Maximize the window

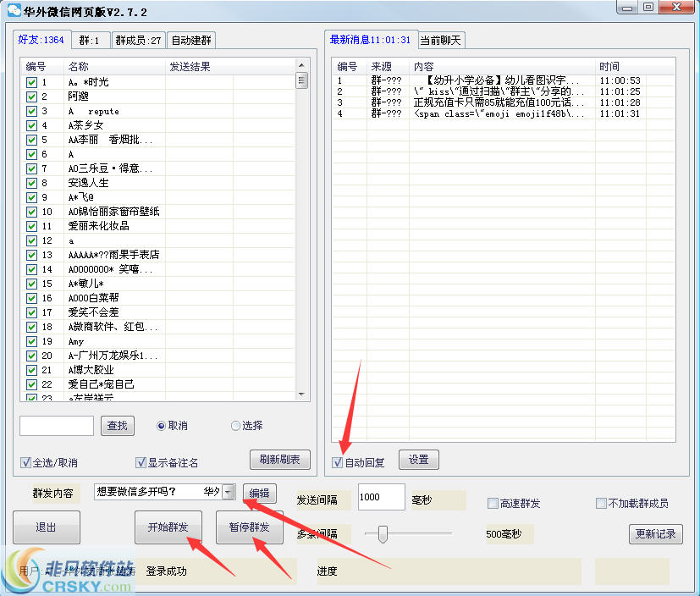click(648, 7)
